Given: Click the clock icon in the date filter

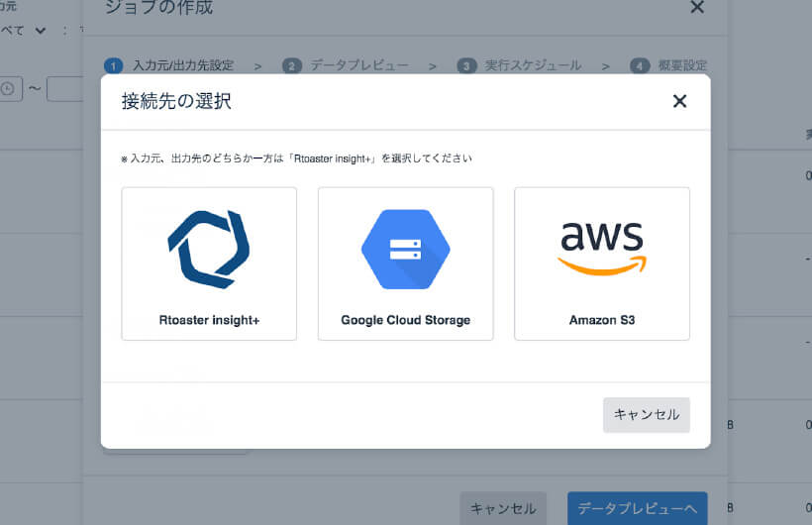Looking at the screenshot, I should pyautogui.click(x=7, y=88).
